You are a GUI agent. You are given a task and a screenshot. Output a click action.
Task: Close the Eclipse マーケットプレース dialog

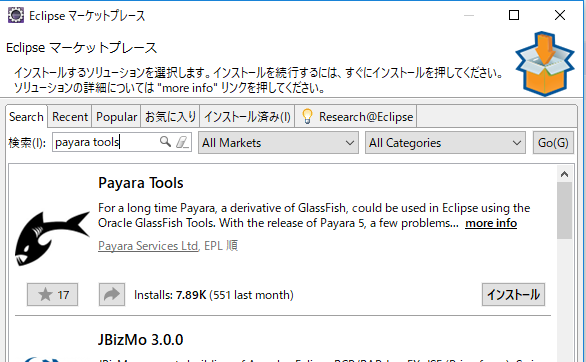pyautogui.click(x=559, y=15)
